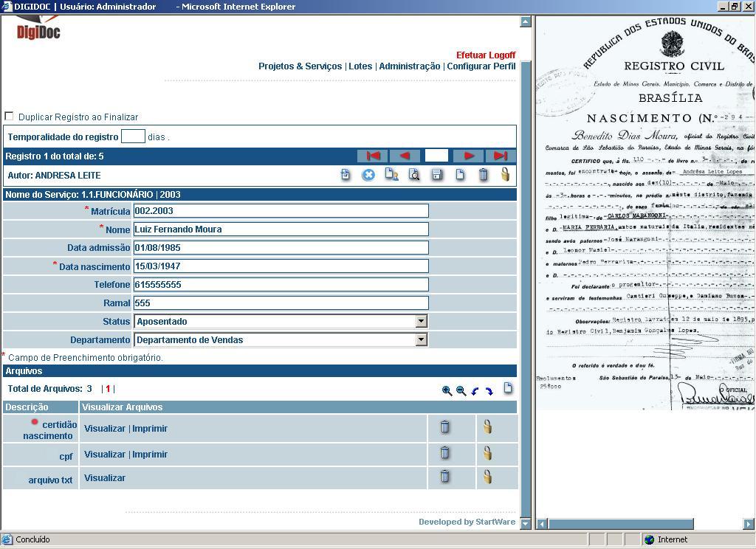The height and width of the screenshot is (549, 756).
Task: Enable Duplicar Registro ao Finalizar checkbox
Action: tap(9, 116)
